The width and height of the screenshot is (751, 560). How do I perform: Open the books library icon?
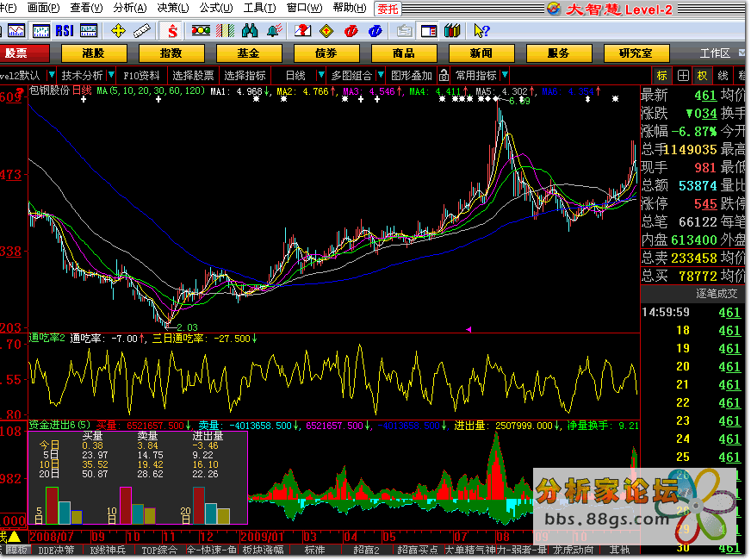pyautogui.click(x=452, y=31)
